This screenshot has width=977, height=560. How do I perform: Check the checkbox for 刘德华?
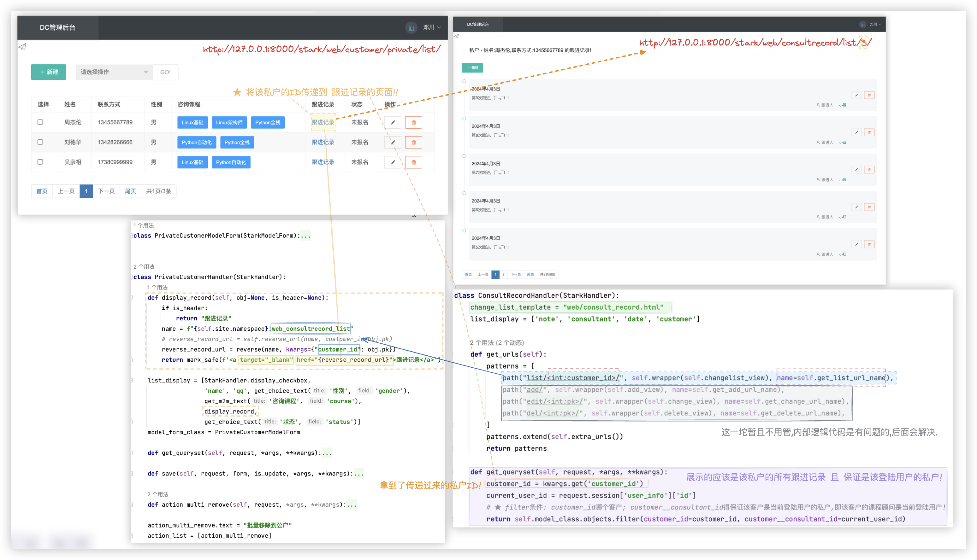[40, 142]
